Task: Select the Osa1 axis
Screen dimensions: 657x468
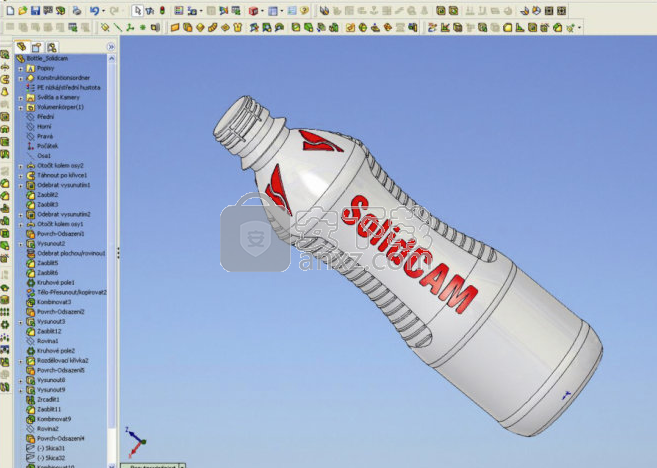Action: 44,155
